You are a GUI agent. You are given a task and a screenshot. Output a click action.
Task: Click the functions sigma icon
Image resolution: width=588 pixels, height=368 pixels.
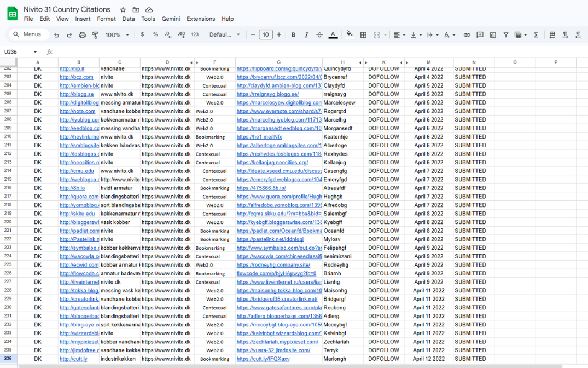[535, 34]
